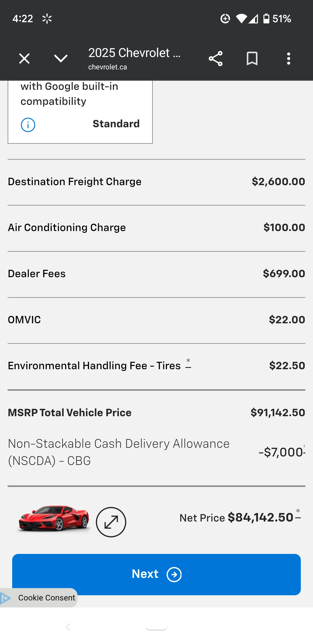Tap the chevrolet.ca domain text
Image resolution: width=313 pixels, height=644 pixels.
point(107,67)
